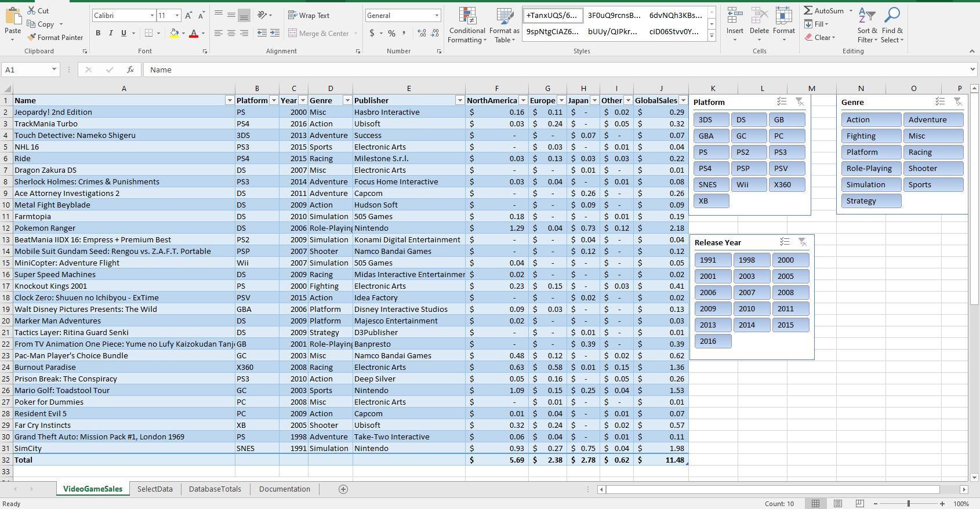Apply comma style
Image resolution: width=980 pixels, height=509 pixels.
click(404, 33)
